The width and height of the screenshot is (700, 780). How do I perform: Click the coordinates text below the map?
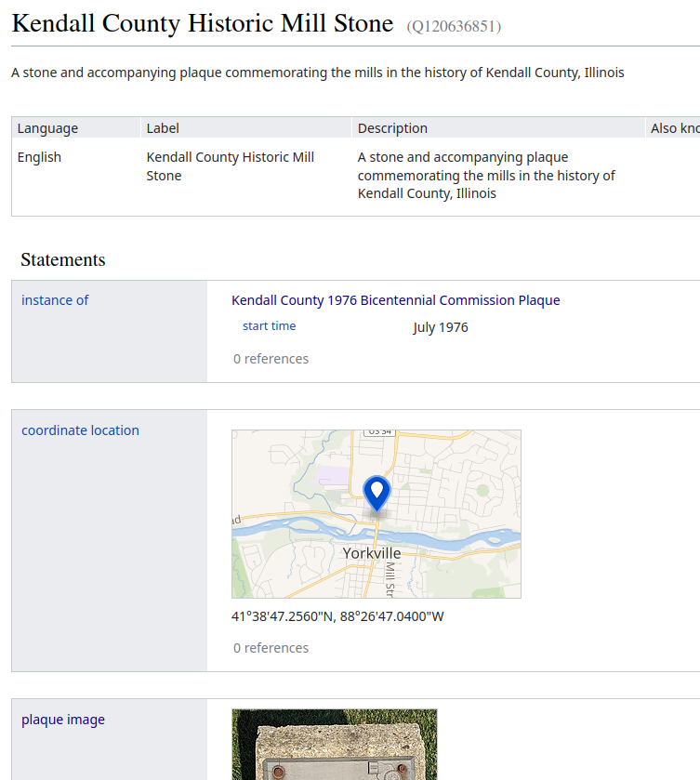coord(337,616)
